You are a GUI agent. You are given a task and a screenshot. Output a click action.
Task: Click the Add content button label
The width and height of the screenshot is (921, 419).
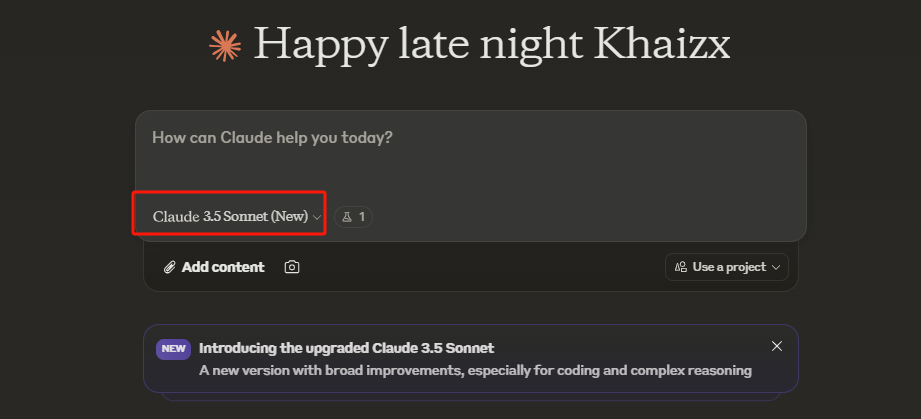pyautogui.click(x=223, y=267)
